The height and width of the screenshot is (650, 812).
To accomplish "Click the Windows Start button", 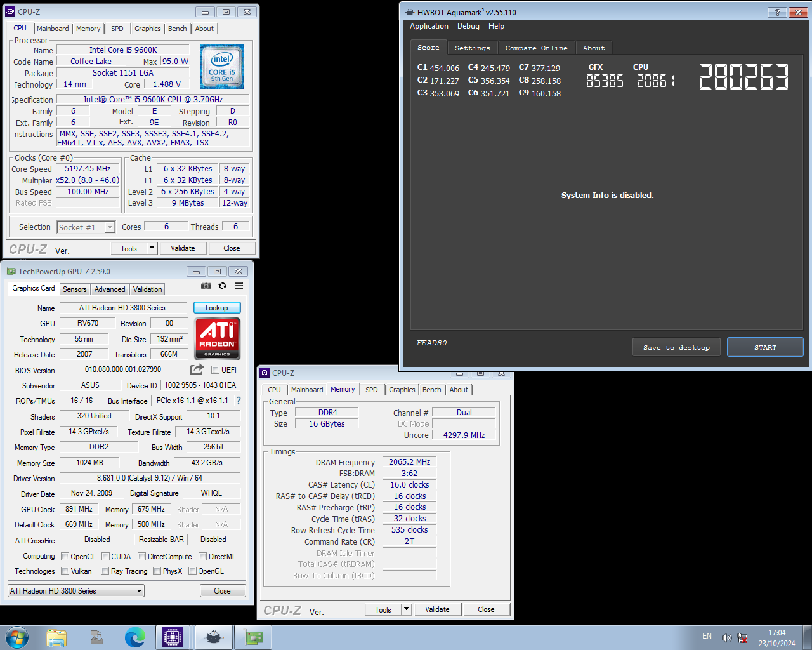I will point(17,637).
